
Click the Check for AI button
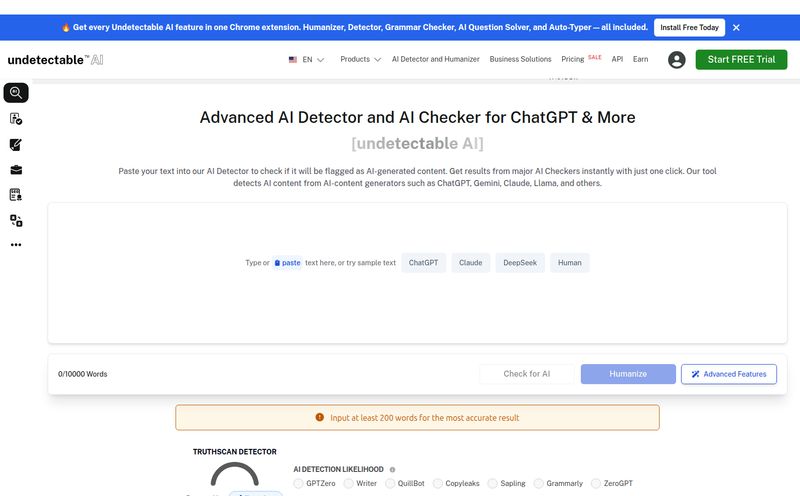[x=527, y=374]
